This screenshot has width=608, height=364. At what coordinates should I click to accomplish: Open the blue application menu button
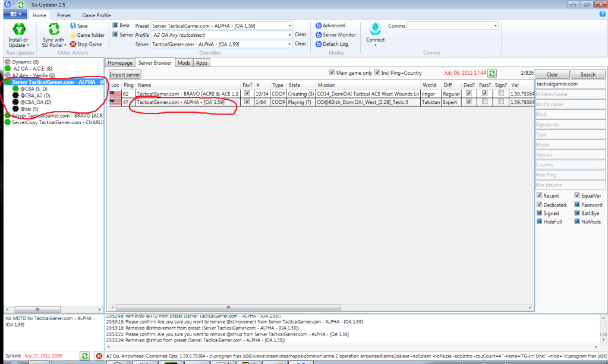point(15,14)
